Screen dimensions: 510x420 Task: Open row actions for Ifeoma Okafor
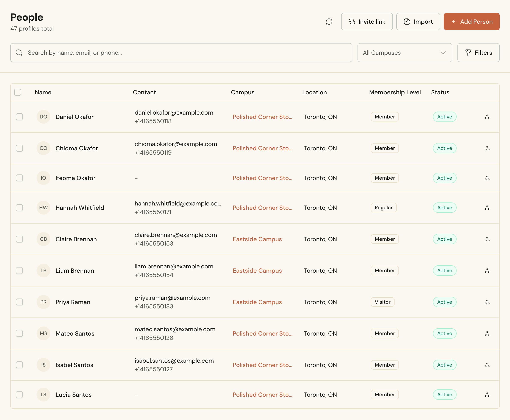(487, 178)
